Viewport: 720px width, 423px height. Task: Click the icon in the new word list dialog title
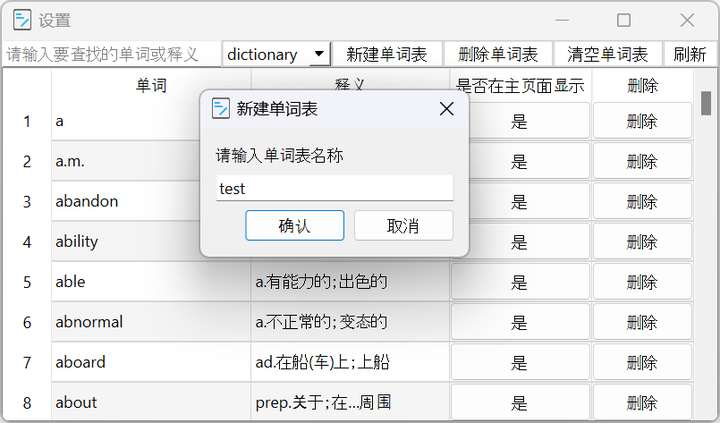(221, 109)
